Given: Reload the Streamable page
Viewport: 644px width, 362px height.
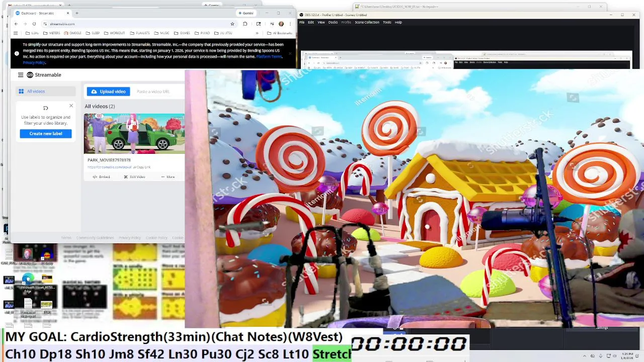Looking at the screenshot, I should point(34,24).
